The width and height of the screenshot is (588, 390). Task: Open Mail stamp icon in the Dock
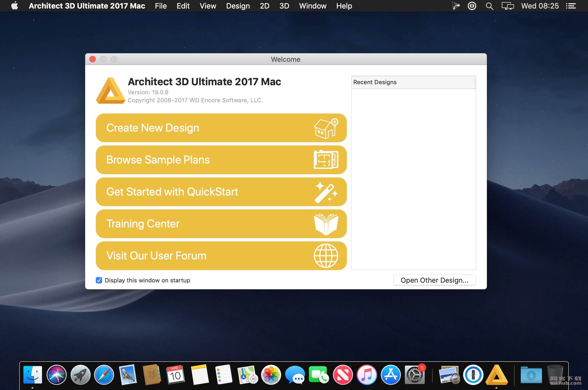pos(128,375)
